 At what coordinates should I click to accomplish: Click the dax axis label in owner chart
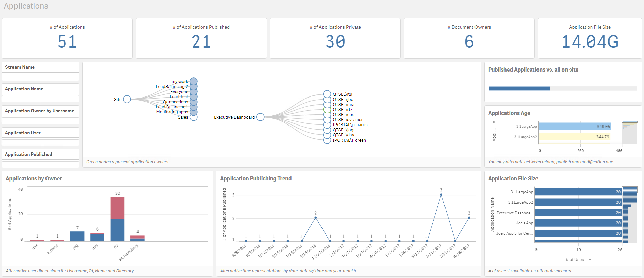pos(35,247)
